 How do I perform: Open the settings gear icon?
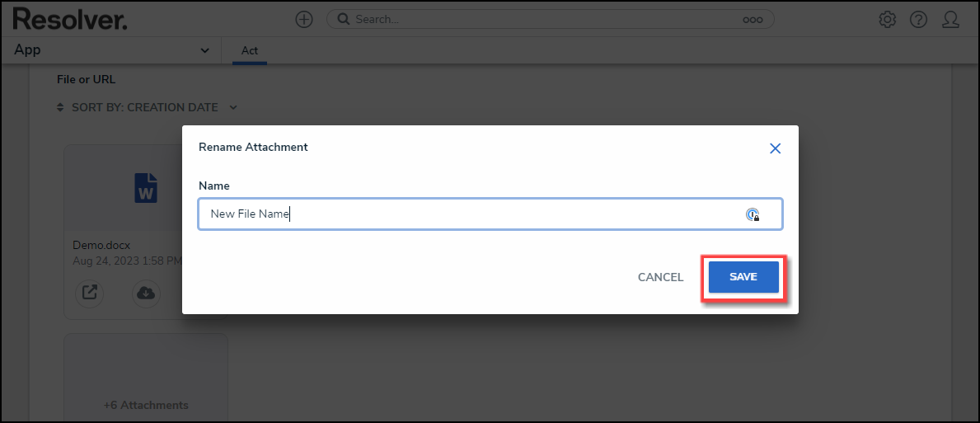888,19
